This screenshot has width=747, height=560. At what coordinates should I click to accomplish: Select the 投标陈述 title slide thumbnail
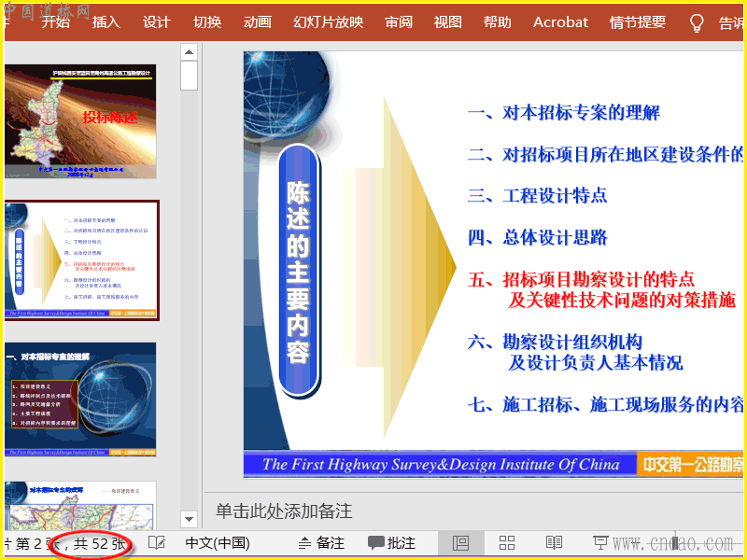(x=80, y=121)
